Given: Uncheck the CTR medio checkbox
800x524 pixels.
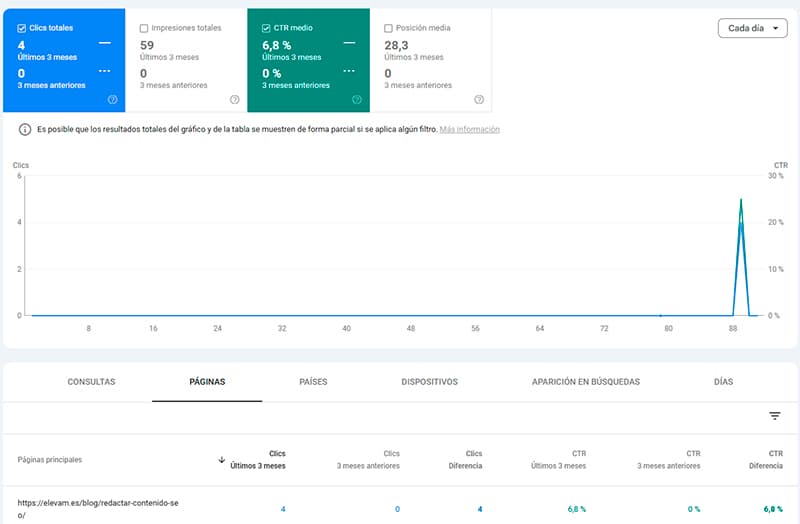Looking at the screenshot, I should click(266, 28).
